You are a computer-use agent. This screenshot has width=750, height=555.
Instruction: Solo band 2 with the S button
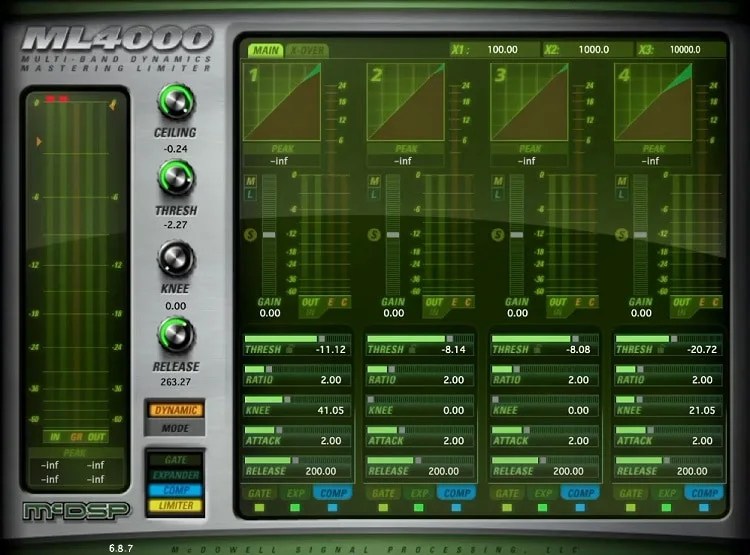(x=374, y=235)
